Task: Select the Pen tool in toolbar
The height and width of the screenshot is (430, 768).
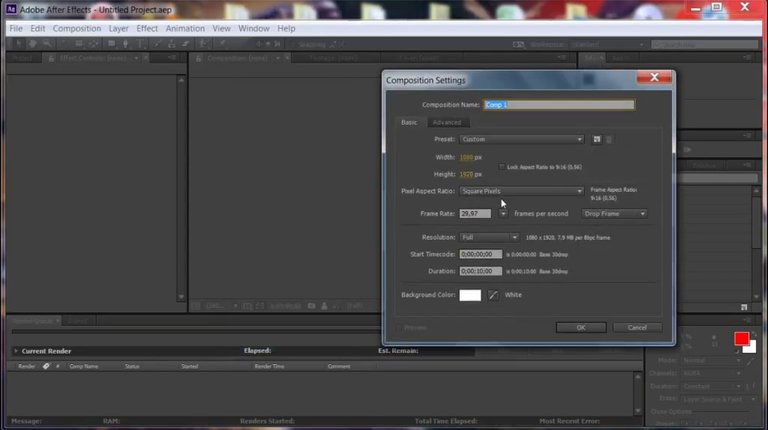Action: (x=125, y=44)
